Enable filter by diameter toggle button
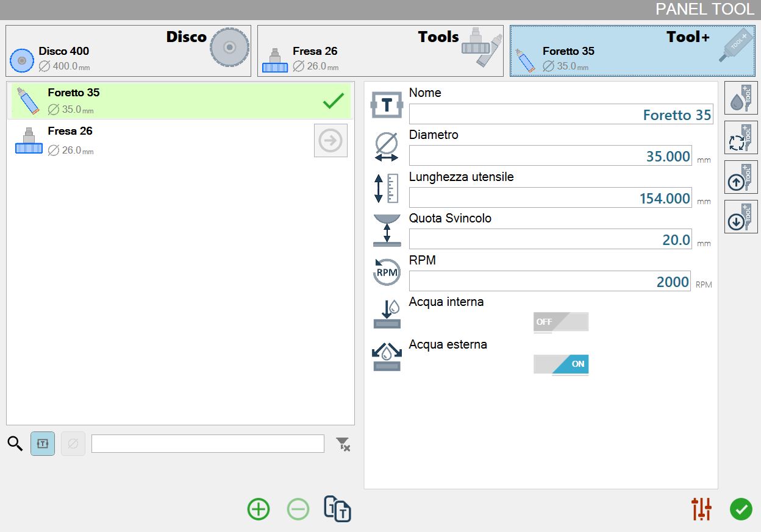 (73, 444)
